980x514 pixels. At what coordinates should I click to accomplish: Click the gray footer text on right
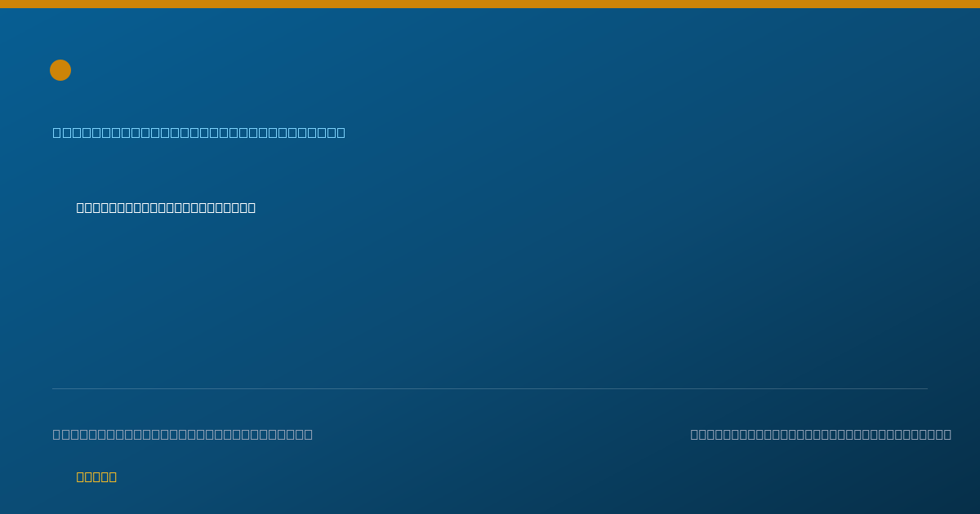pos(821,434)
